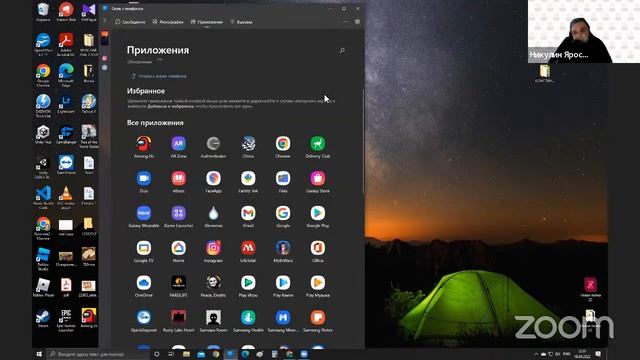This screenshot has height=360, width=640.
Task: Open File Explorer from the taskbar
Action: click(x=186, y=354)
